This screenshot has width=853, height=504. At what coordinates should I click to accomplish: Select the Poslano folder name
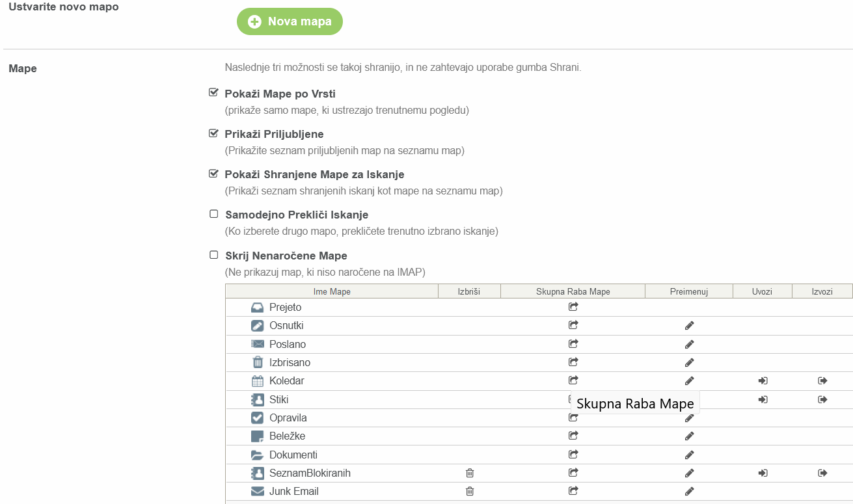[288, 344]
